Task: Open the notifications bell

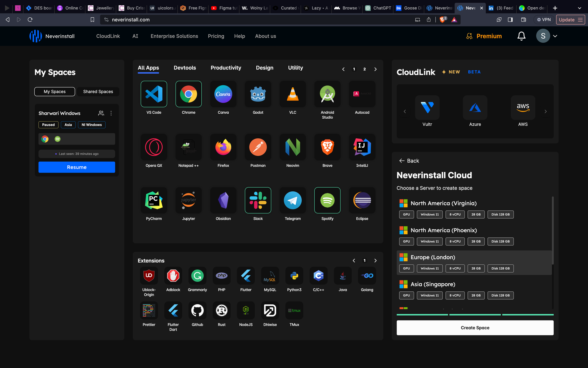Action: pyautogui.click(x=521, y=36)
